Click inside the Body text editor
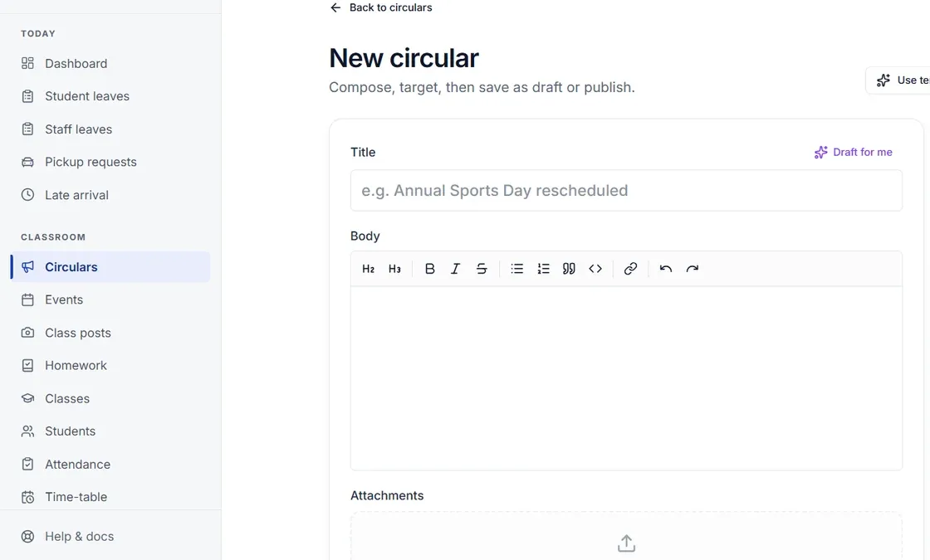This screenshot has height=560, width=930. click(626, 378)
